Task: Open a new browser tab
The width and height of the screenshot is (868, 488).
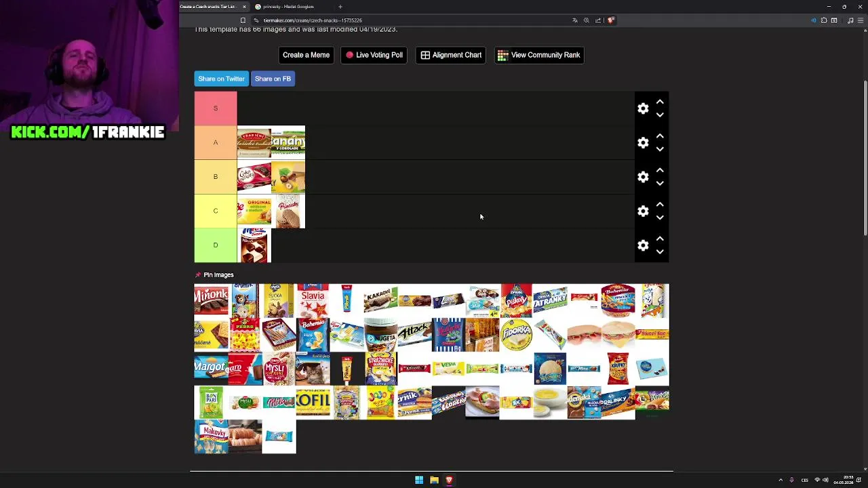Action: 340,7
